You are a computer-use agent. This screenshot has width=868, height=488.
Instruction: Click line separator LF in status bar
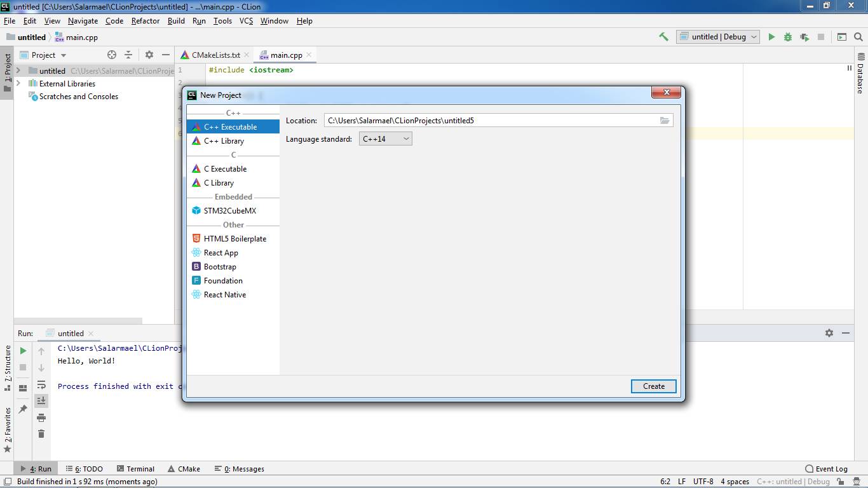click(x=682, y=482)
